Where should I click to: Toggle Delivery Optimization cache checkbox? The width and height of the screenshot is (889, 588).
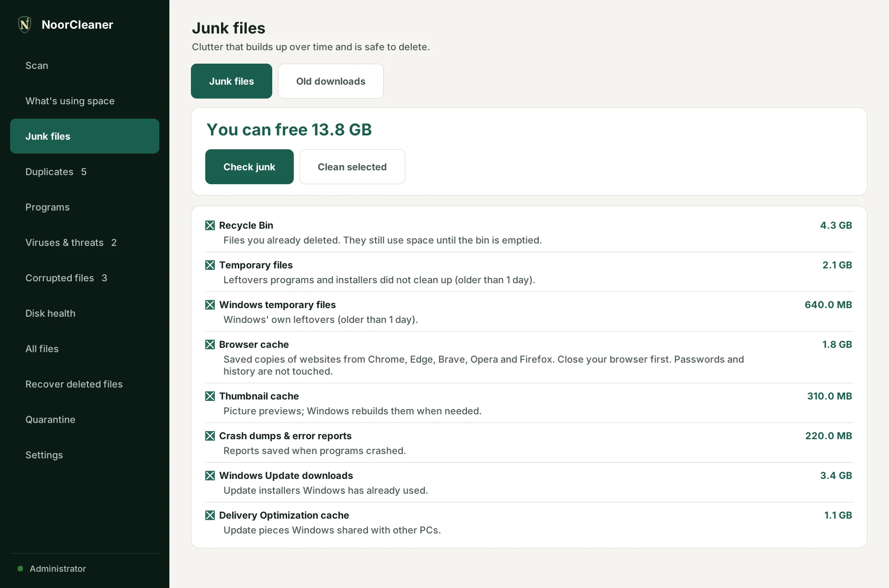coord(210,515)
